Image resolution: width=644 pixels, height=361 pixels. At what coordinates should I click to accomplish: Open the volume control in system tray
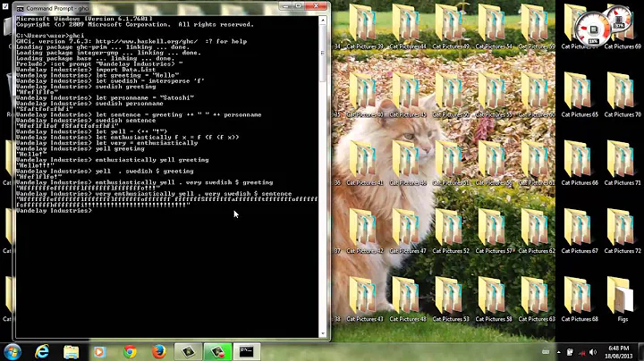pos(593,352)
